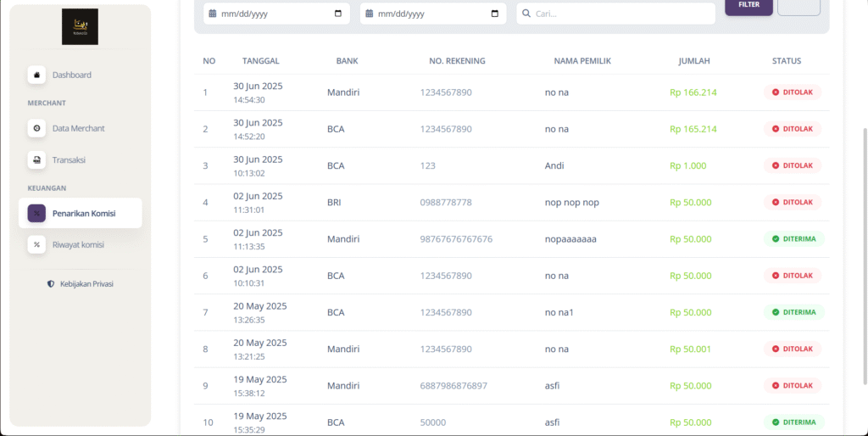The image size is (868, 436).
Task: Click the TANGGAL column header
Action: click(260, 61)
